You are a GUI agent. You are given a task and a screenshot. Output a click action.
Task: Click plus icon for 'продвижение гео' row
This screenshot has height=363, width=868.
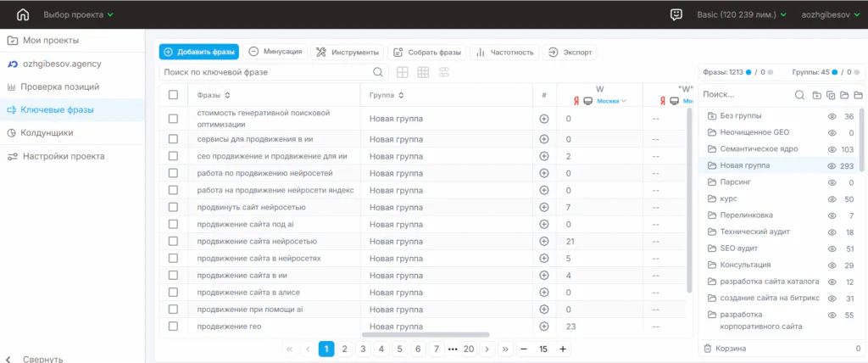544,327
